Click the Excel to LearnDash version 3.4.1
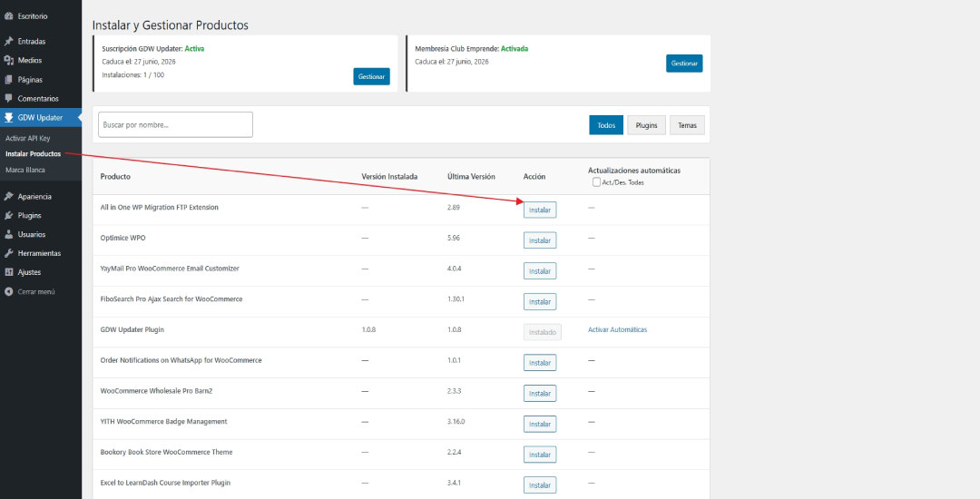980x499 pixels. tap(455, 483)
